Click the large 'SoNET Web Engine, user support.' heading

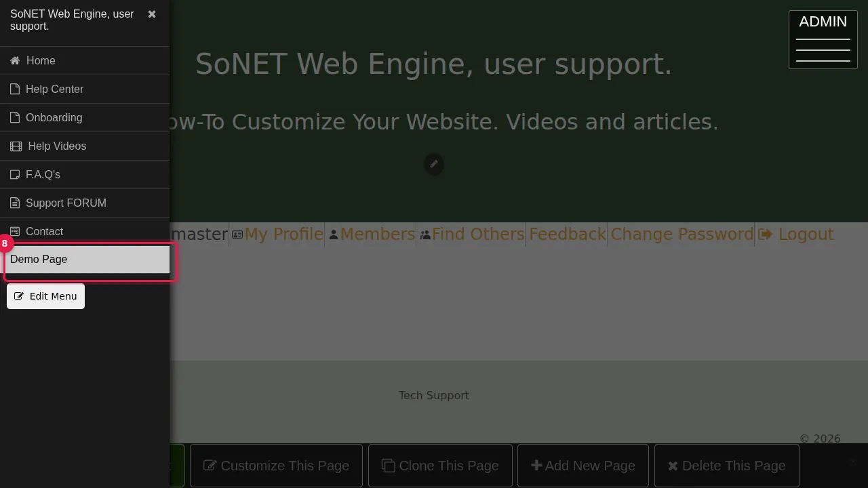pos(434,64)
